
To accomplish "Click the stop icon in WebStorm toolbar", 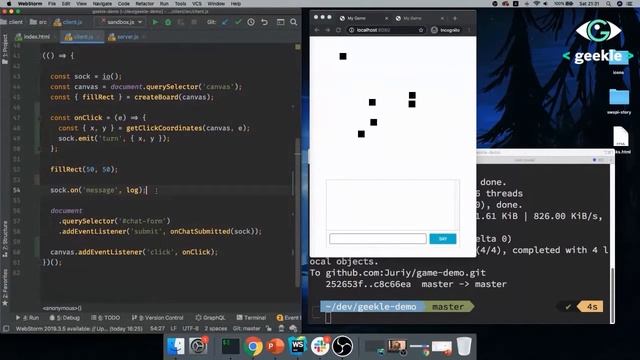I will pyautogui.click(x=194, y=22).
